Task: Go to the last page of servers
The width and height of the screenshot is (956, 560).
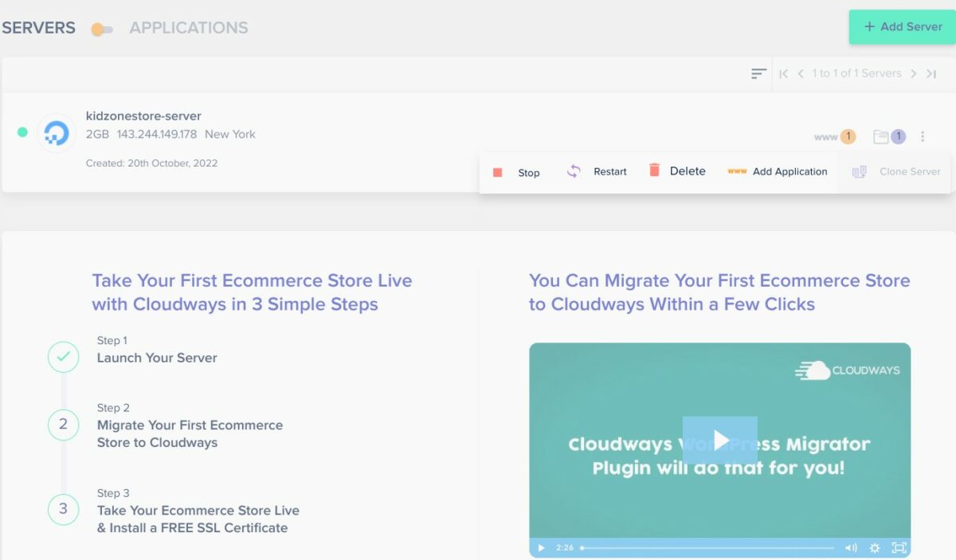Action: point(931,74)
